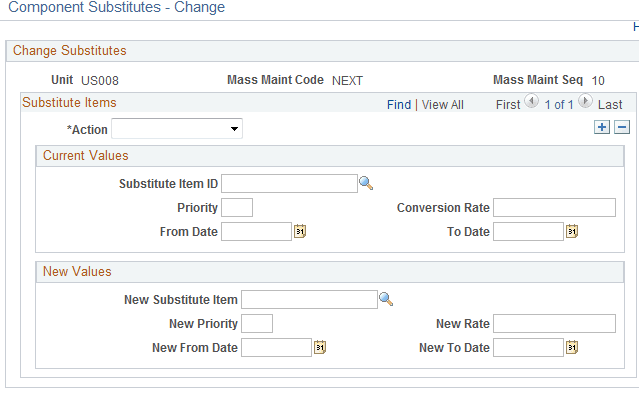The image size is (639, 396).
Task: Add a new substitute item row
Action: 602,127
